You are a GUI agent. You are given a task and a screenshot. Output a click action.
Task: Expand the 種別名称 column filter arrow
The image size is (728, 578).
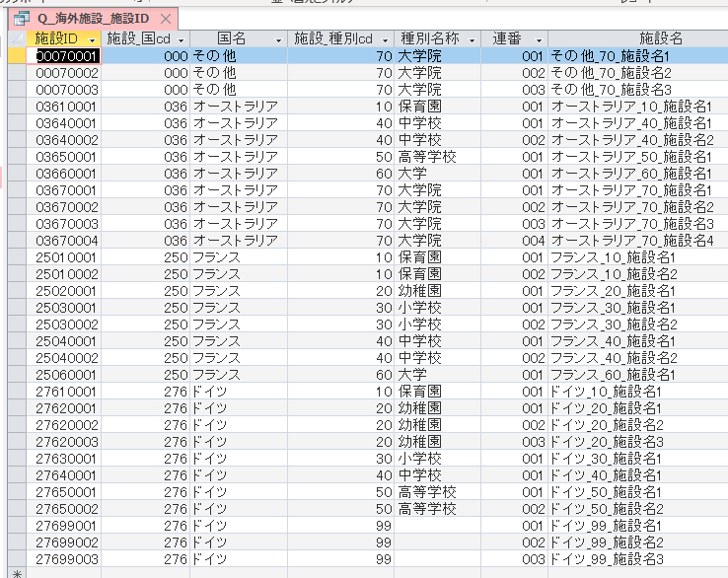(472, 38)
